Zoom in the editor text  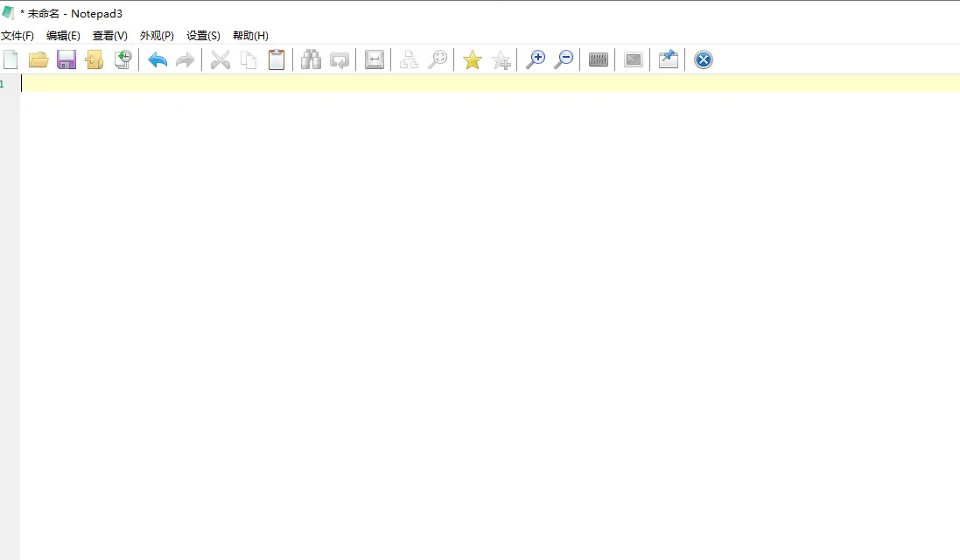pos(536,59)
